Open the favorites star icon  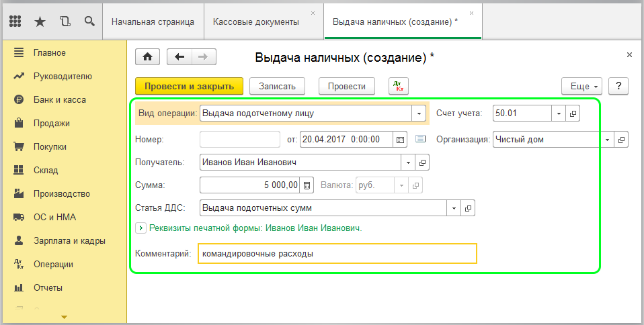click(40, 21)
